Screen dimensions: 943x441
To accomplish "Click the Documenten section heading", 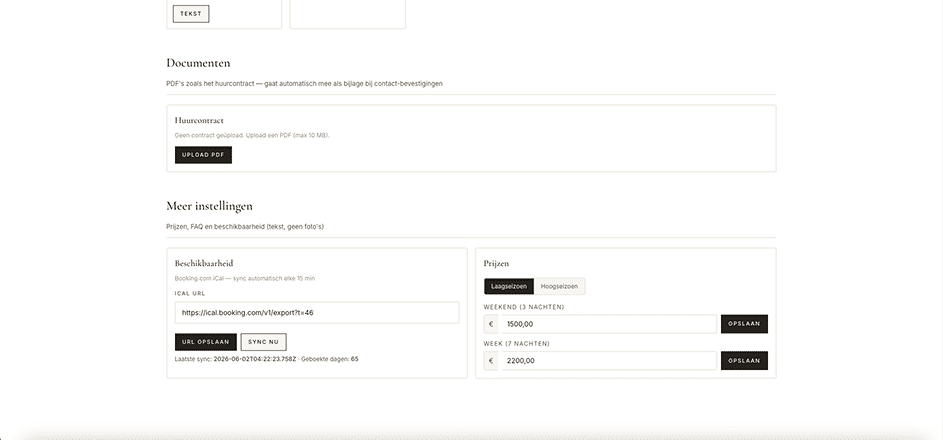I will click(x=198, y=63).
